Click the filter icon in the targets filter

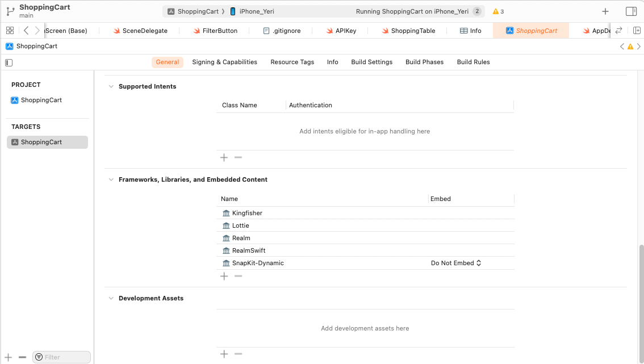click(x=39, y=357)
